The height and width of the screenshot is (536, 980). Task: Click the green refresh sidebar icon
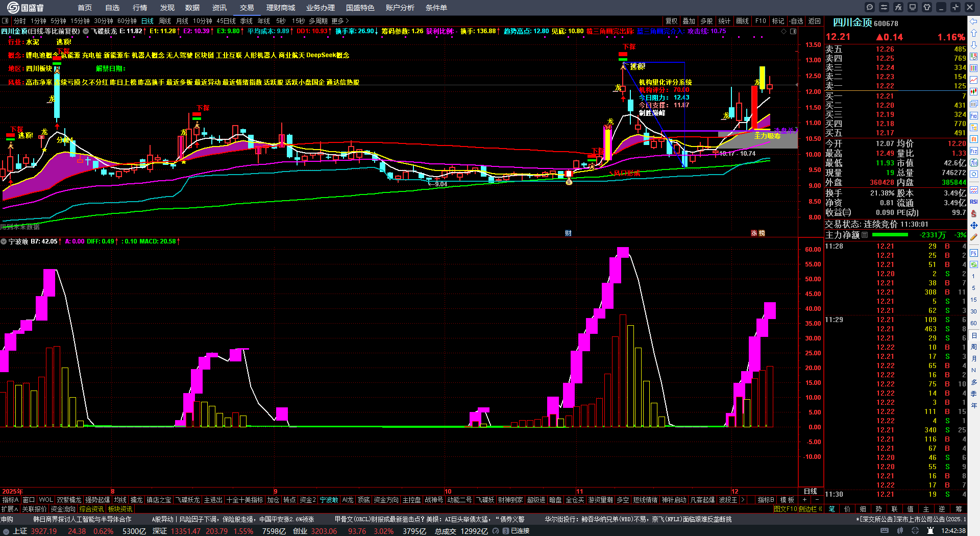(x=974, y=264)
